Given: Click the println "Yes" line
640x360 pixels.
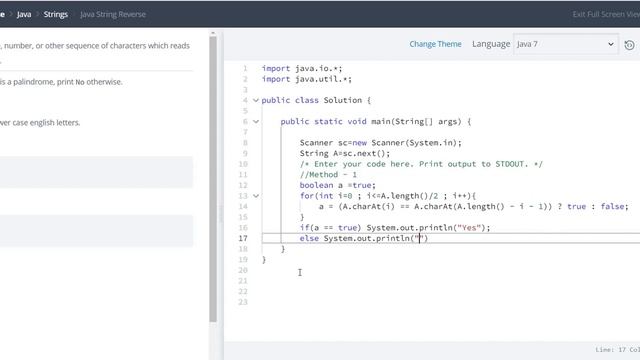Looking at the screenshot, I should coord(395,227).
